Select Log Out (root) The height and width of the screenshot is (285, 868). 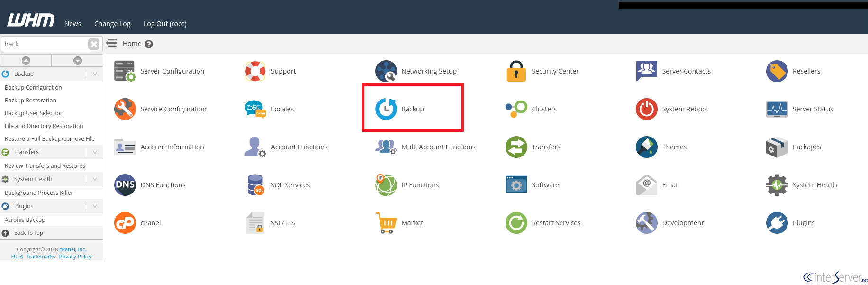click(165, 24)
